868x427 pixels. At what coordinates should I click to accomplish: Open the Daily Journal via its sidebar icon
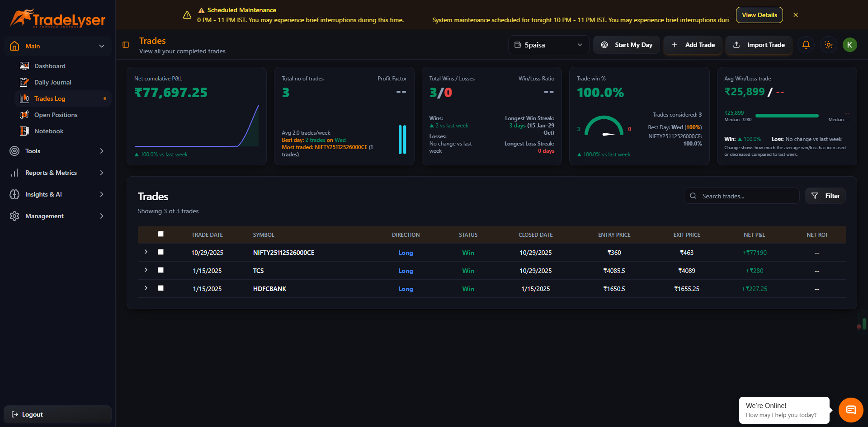(x=24, y=82)
